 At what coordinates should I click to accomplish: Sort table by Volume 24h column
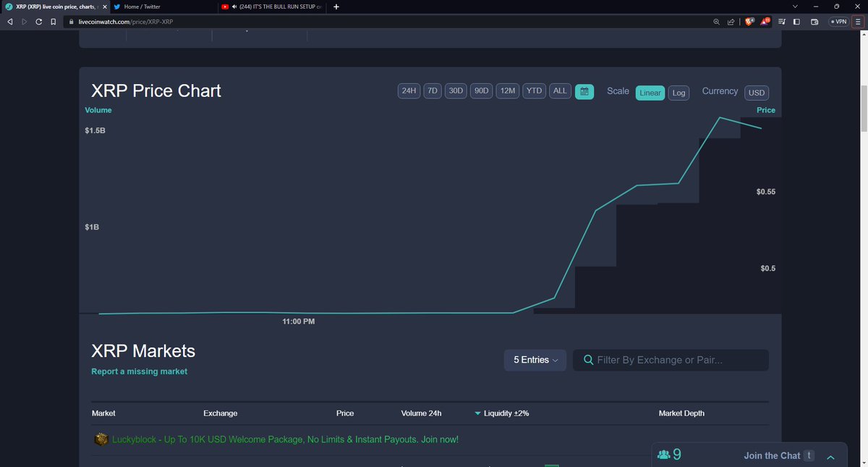pos(421,413)
